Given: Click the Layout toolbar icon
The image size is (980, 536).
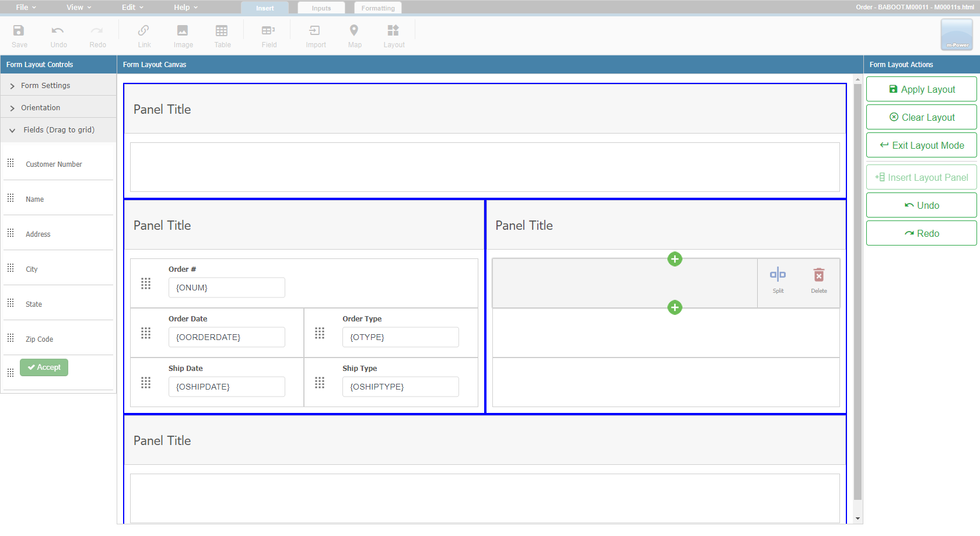Looking at the screenshot, I should (393, 36).
